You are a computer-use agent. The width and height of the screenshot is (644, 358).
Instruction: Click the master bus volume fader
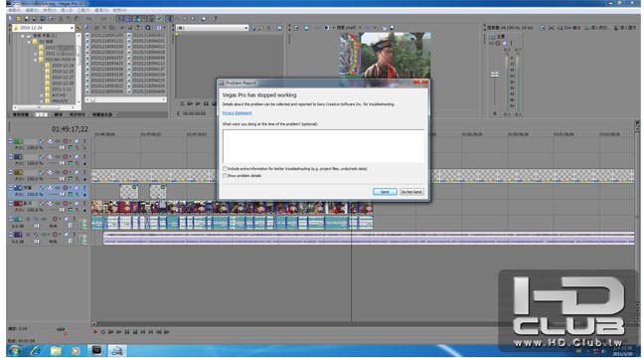495,75
